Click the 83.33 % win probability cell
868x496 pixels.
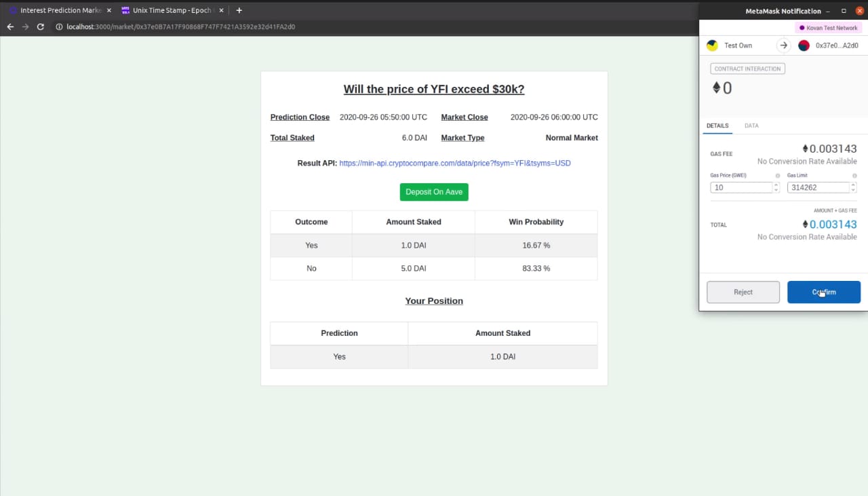(536, 268)
